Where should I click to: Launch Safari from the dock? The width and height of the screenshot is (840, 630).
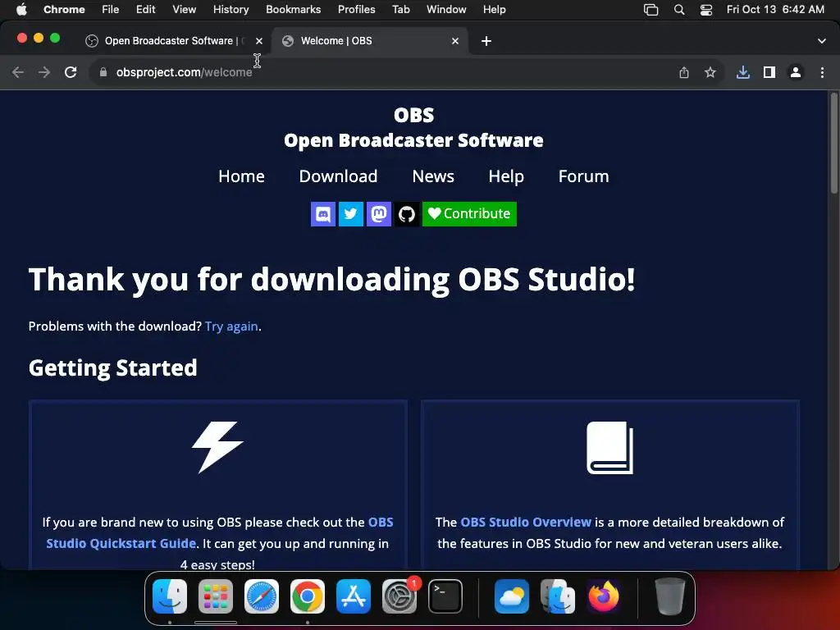[x=262, y=596]
